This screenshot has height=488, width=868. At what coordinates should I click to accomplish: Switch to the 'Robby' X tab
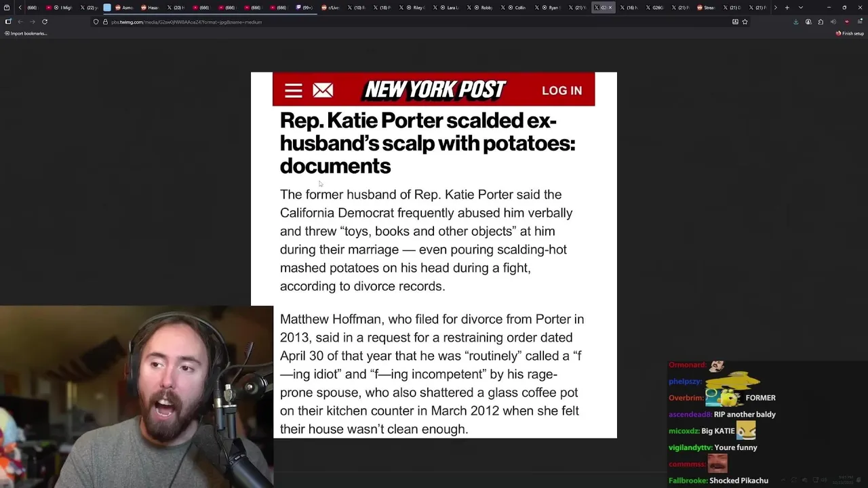click(481, 7)
